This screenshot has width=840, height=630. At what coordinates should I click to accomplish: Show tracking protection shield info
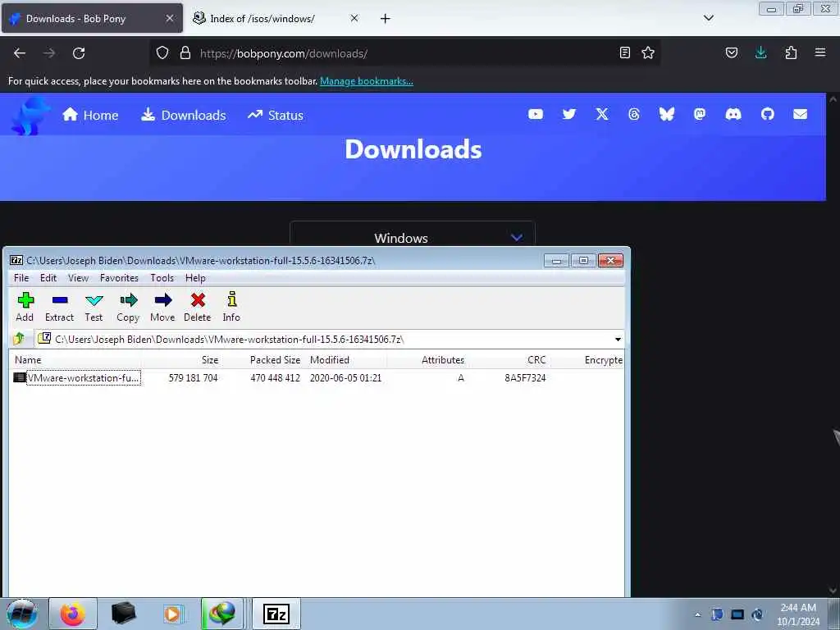pyautogui.click(x=162, y=52)
